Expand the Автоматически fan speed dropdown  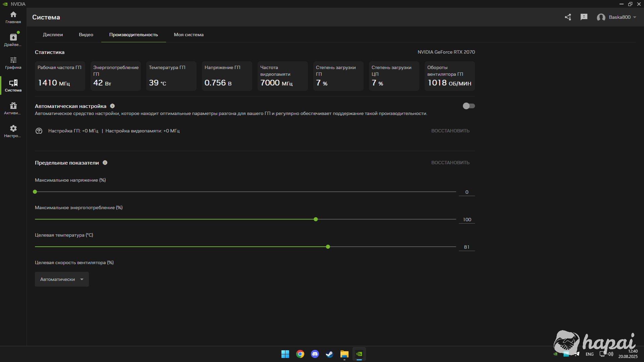(62, 279)
